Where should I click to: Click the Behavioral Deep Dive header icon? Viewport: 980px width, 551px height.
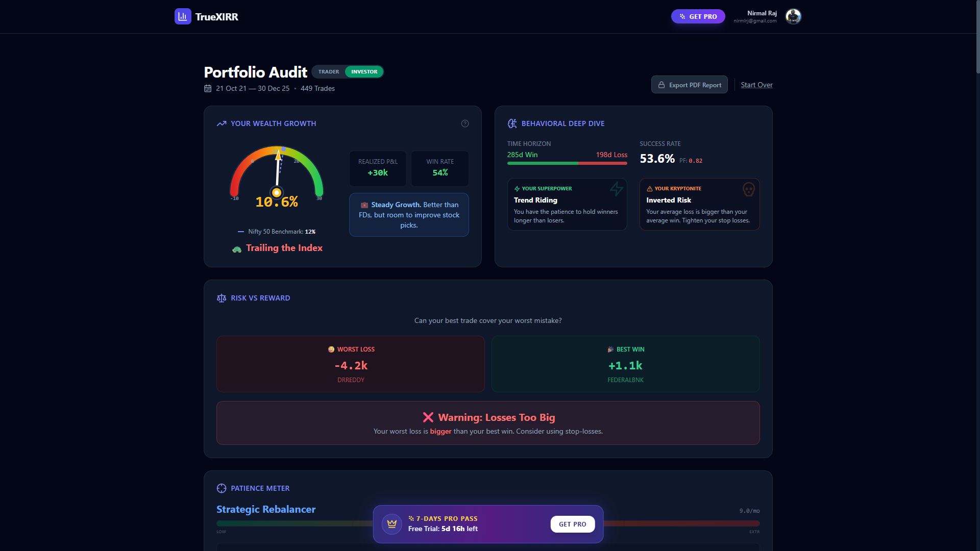click(512, 123)
